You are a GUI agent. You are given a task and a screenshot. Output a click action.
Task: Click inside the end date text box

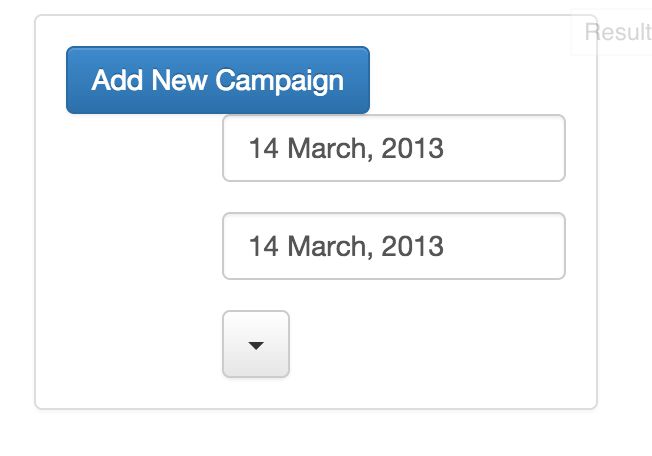(x=393, y=246)
